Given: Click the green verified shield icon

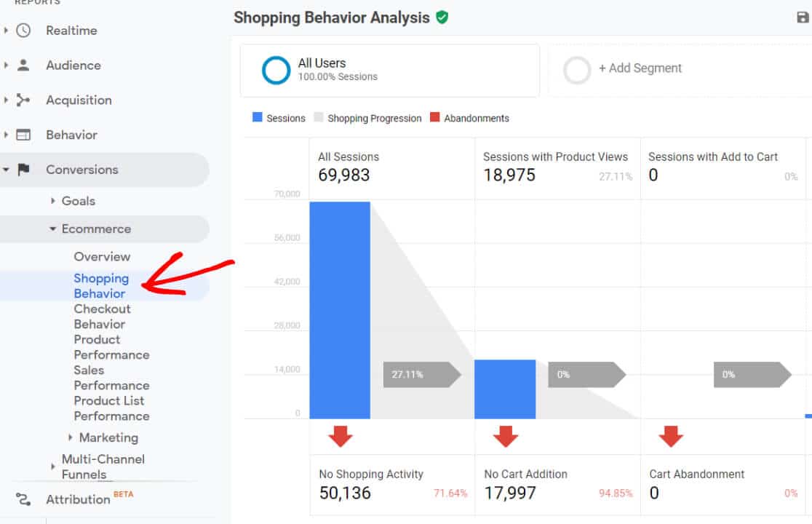Looking at the screenshot, I should click(442, 17).
